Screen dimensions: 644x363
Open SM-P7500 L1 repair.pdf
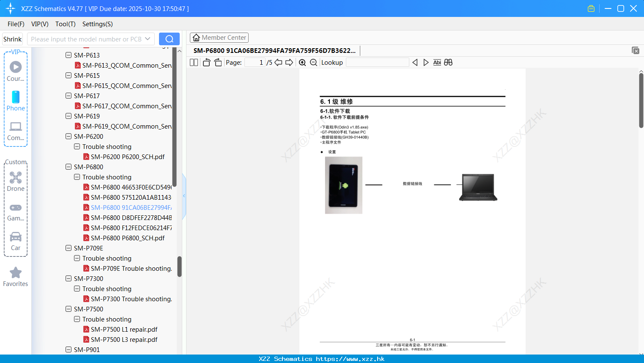pos(120,329)
